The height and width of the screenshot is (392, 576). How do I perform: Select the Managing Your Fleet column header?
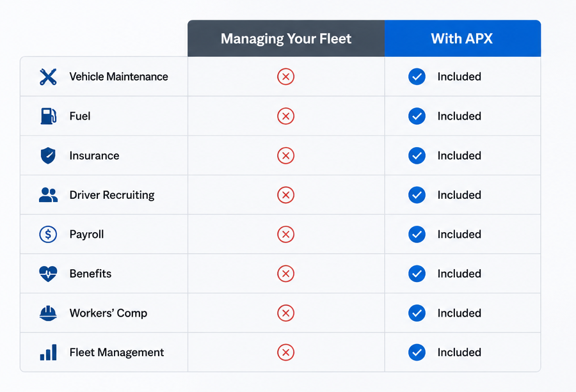pos(286,38)
